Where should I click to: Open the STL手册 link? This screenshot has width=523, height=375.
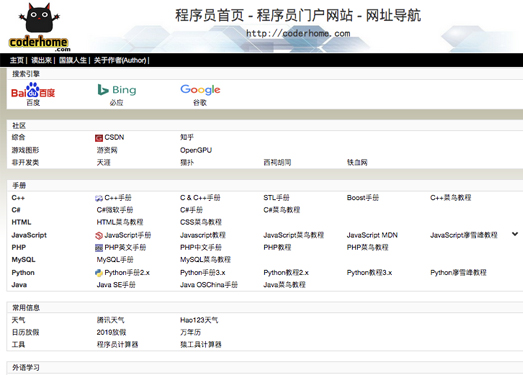[277, 198]
